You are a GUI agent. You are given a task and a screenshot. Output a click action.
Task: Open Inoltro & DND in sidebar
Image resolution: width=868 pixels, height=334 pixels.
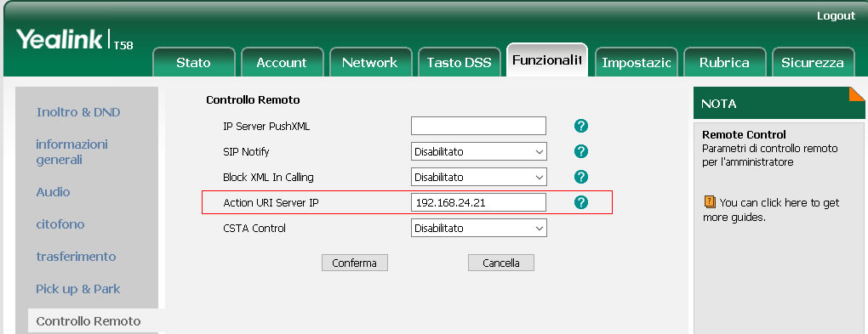pos(78,112)
